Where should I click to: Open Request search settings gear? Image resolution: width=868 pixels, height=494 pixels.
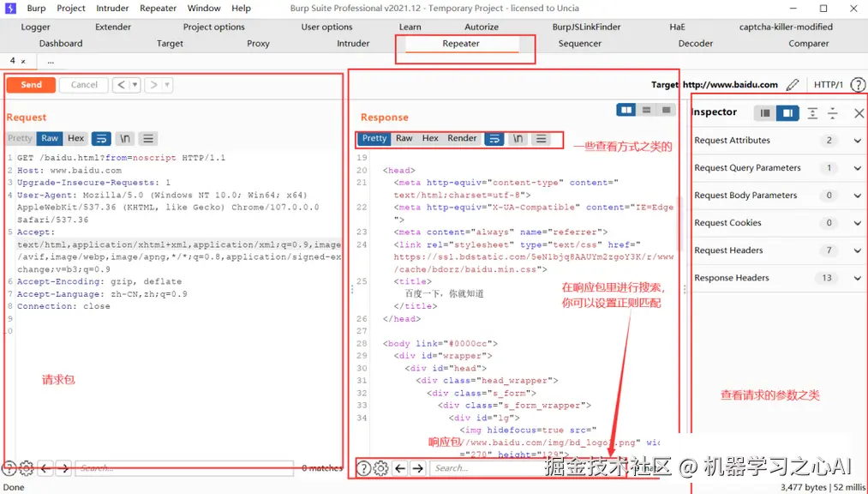tap(27, 468)
